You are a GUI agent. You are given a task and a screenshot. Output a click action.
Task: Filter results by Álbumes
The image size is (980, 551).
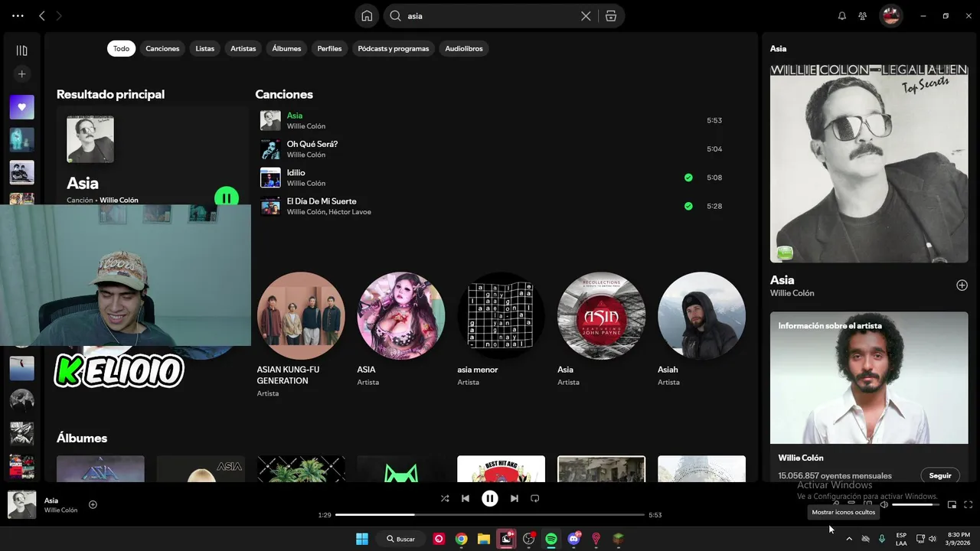pyautogui.click(x=286, y=48)
